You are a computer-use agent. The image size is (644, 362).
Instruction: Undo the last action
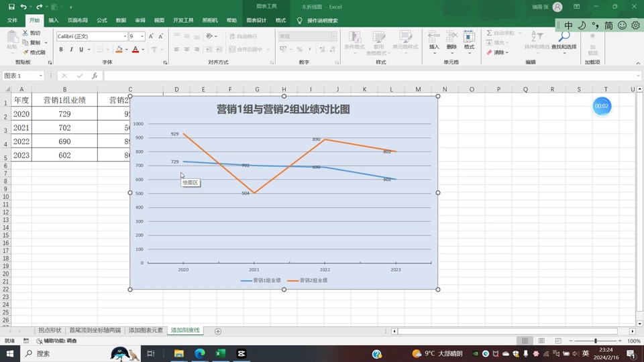(23, 7)
